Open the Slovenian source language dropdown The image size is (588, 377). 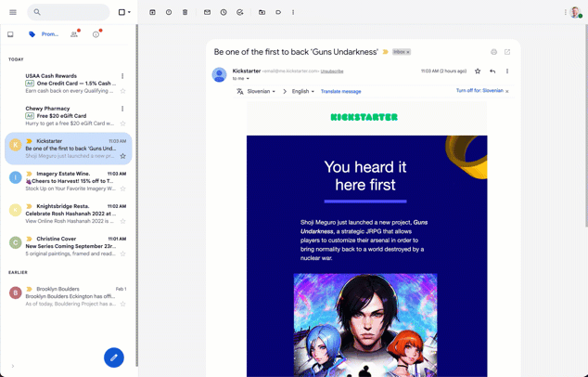click(261, 91)
